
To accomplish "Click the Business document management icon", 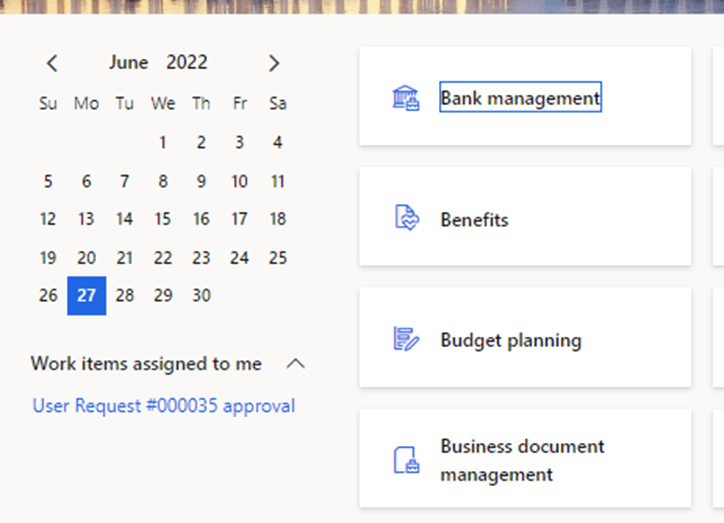I will 405,461.
